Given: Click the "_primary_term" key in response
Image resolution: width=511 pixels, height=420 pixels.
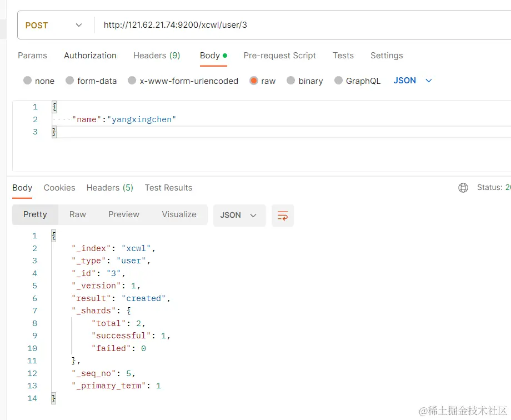Looking at the screenshot, I should 109,386.
